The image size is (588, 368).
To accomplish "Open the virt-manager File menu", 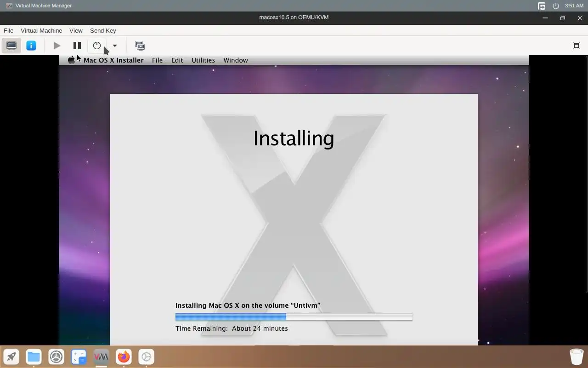I will (x=8, y=30).
